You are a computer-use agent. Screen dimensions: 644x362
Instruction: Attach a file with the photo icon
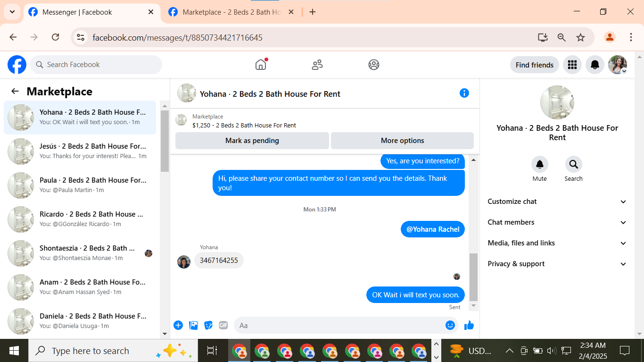tap(193, 325)
